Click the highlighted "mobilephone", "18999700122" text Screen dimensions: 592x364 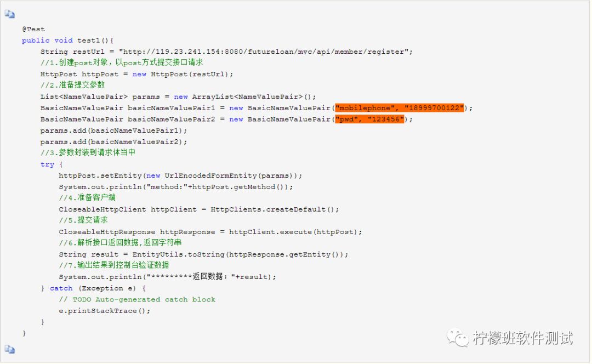click(x=400, y=108)
